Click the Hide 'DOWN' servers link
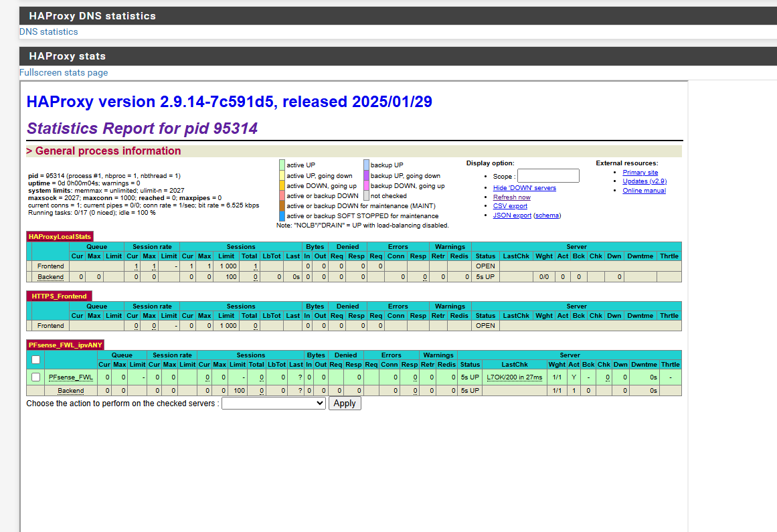The image size is (777, 532). tap(524, 188)
